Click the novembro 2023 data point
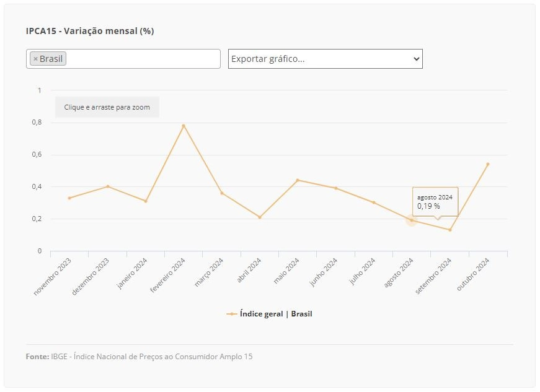Screen dimensions: 540x392 tap(69, 198)
